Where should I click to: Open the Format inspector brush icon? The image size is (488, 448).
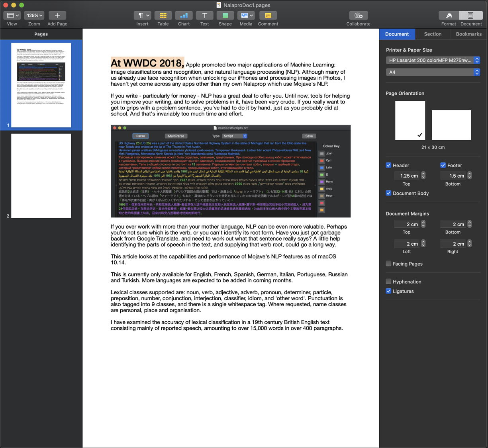[x=449, y=16]
